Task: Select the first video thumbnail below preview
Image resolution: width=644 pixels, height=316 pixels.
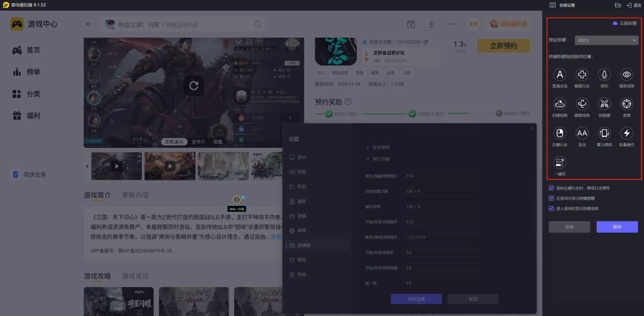Action: (117, 166)
